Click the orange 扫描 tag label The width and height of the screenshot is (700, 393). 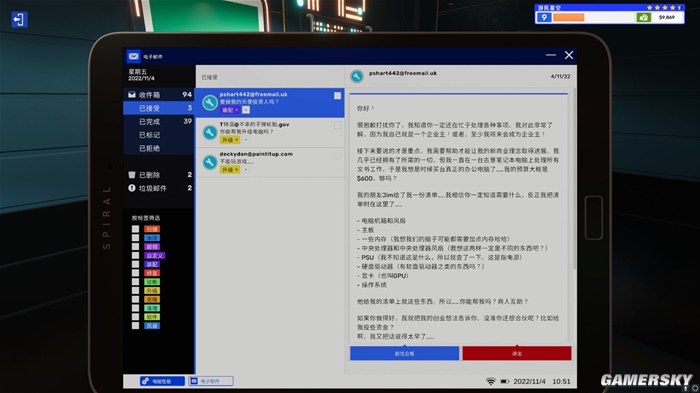(x=152, y=229)
